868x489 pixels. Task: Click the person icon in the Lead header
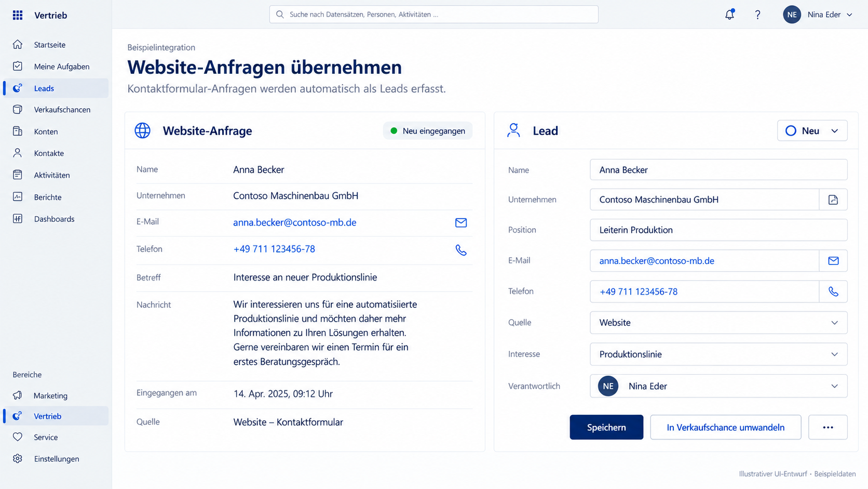pyautogui.click(x=513, y=130)
